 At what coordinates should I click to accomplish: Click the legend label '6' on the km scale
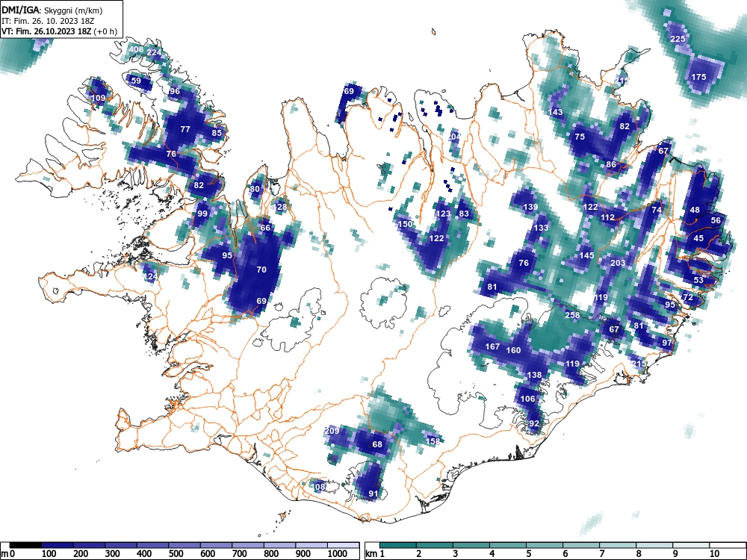point(565,554)
